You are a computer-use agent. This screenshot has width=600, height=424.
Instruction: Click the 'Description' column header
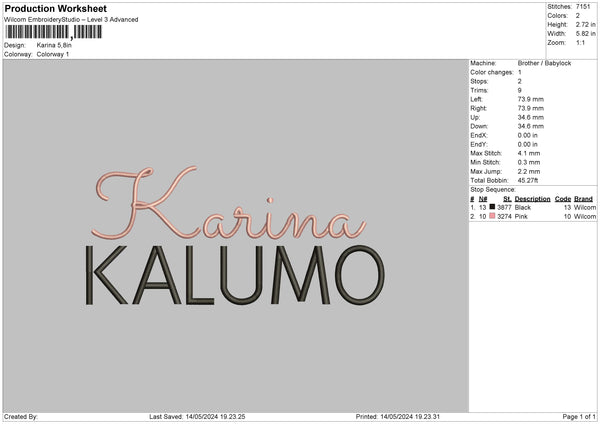(532, 199)
